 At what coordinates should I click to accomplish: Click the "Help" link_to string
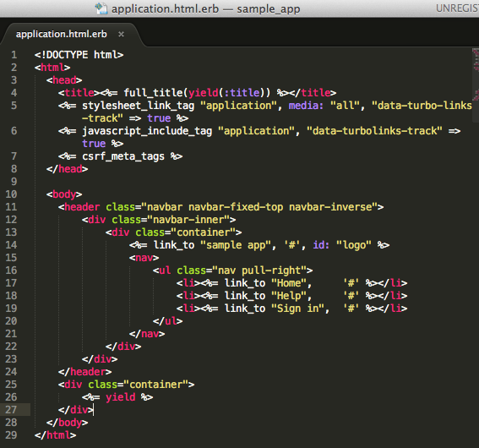289,296
